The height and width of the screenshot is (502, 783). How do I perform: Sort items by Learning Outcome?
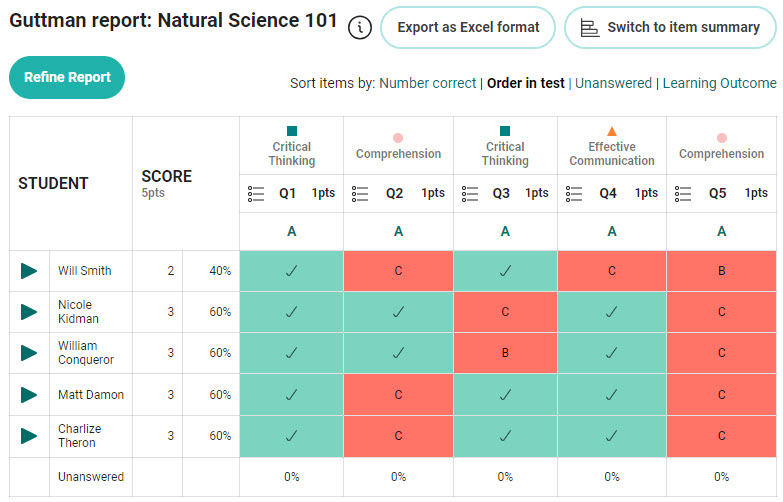[x=719, y=84]
